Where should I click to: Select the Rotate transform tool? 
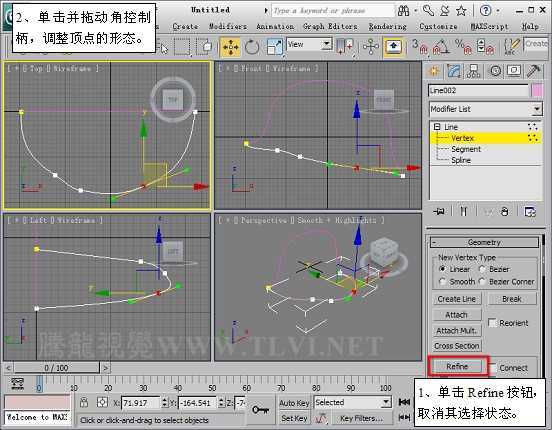tap(252, 47)
